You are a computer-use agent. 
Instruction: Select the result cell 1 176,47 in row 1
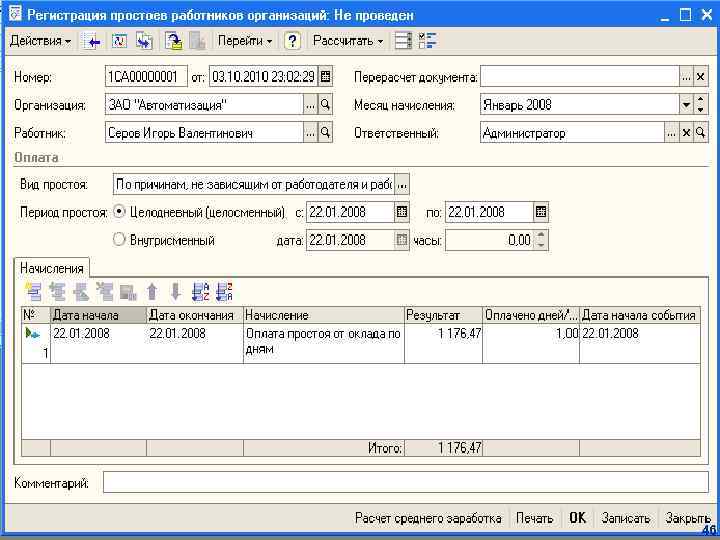click(x=444, y=343)
